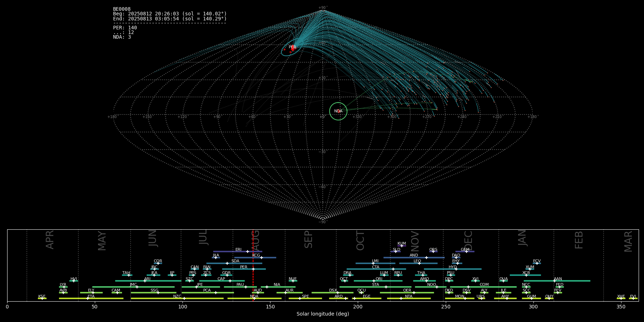
Task: Select the TAH shower label in timeline
Action: [x=126, y=273]
